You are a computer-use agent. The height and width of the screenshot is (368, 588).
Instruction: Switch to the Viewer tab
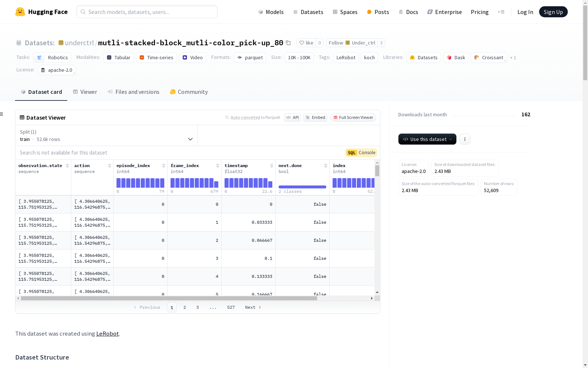pos(85,92)
